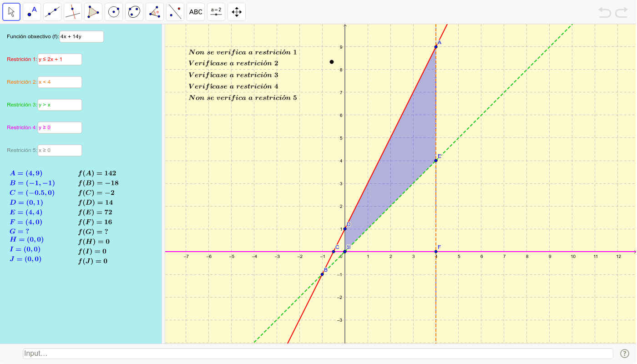
Task: Click the 'Restrición 3:' green label
Action: pyautogui.click(x=22, y=105)
